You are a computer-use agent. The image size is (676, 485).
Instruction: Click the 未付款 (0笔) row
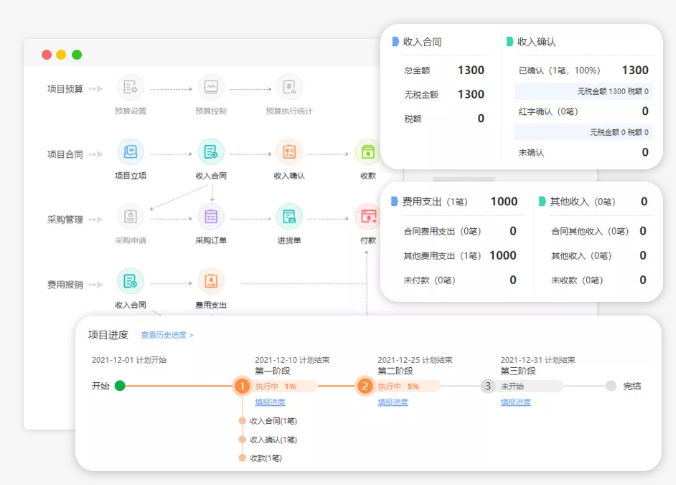(460, 280)
